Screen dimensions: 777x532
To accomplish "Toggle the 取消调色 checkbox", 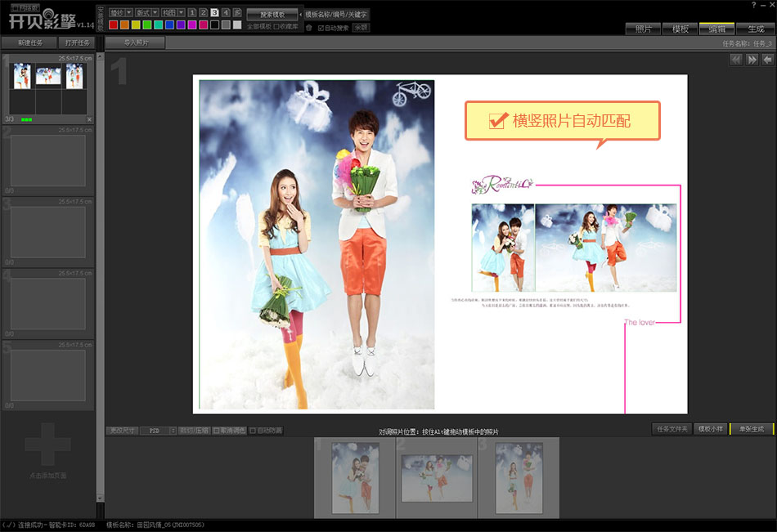I will (216, 430).
